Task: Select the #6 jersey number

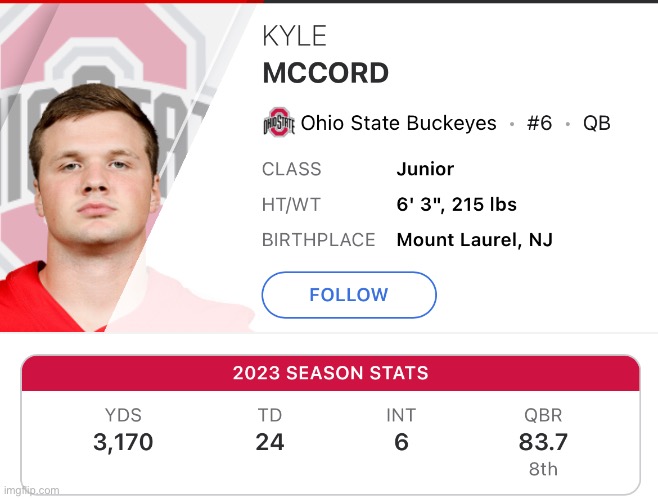Action: (539, 123)
